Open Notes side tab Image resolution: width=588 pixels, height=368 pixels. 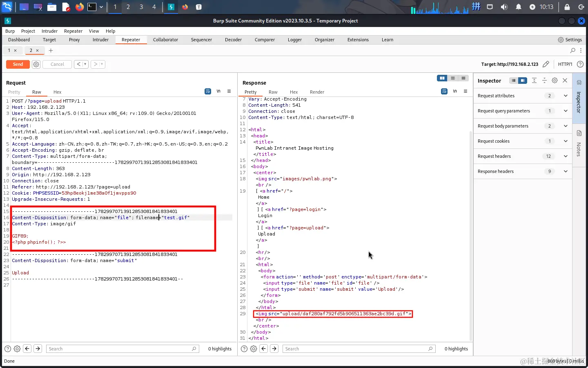(x=579, y=144)
